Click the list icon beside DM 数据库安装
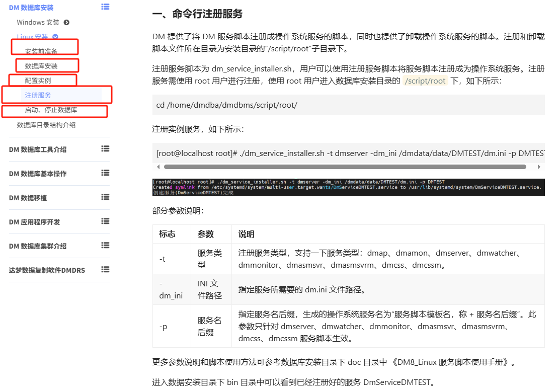The height and width of the screenshot is (392, 560). 105,7
